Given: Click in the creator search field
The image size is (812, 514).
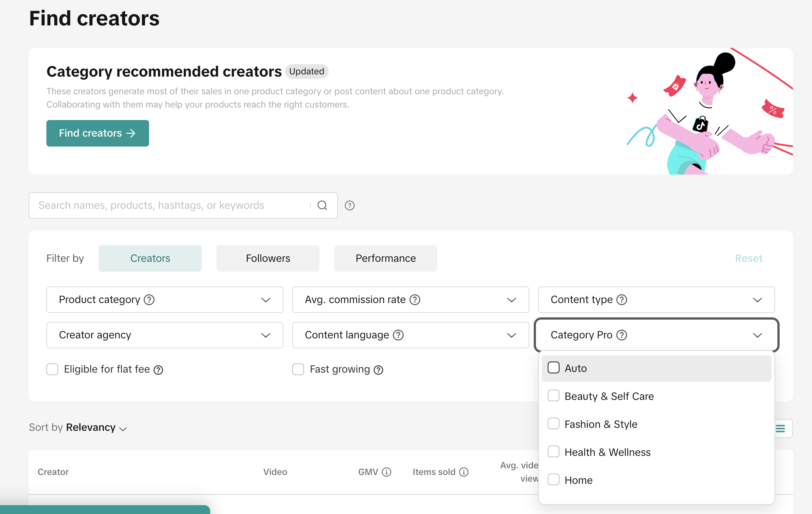Looking at the screenshot, I should point(169,205).
